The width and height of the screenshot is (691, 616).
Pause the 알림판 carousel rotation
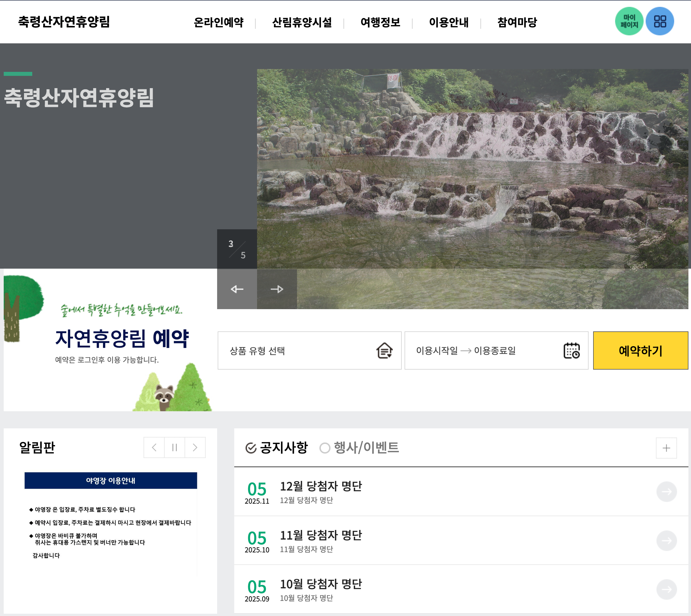(x=174, y=447)
